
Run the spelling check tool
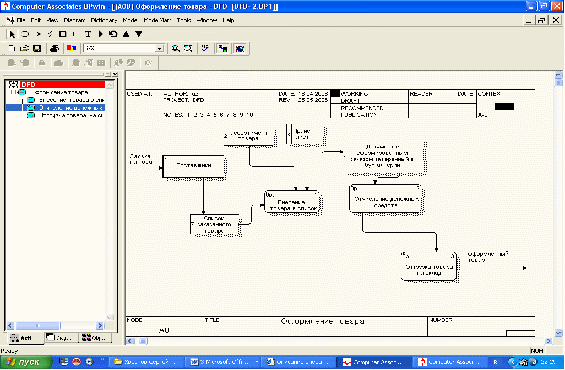pyautogui.click(x=205, y=48)
